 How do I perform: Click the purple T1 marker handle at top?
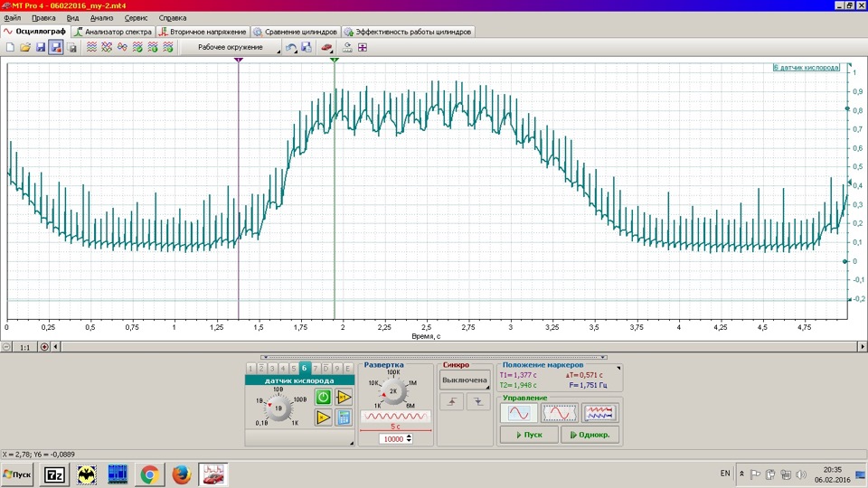click(x=239, y=60)
